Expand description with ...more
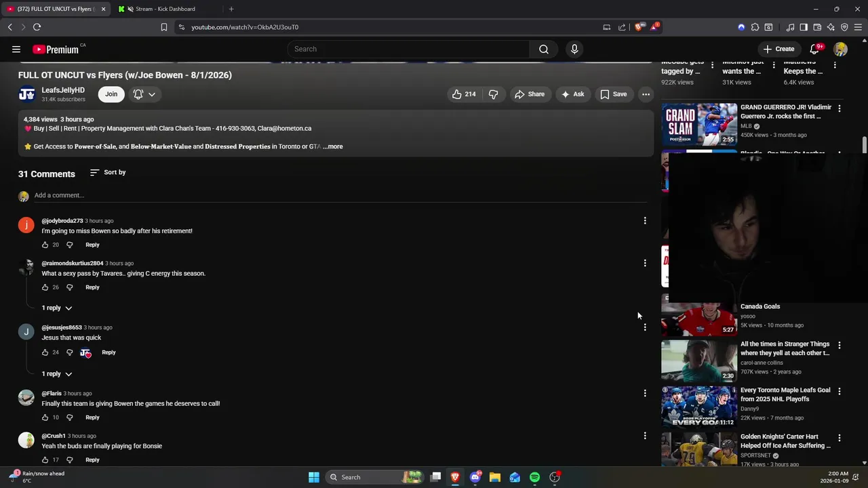868x488 pixels. tap(333, 146)
